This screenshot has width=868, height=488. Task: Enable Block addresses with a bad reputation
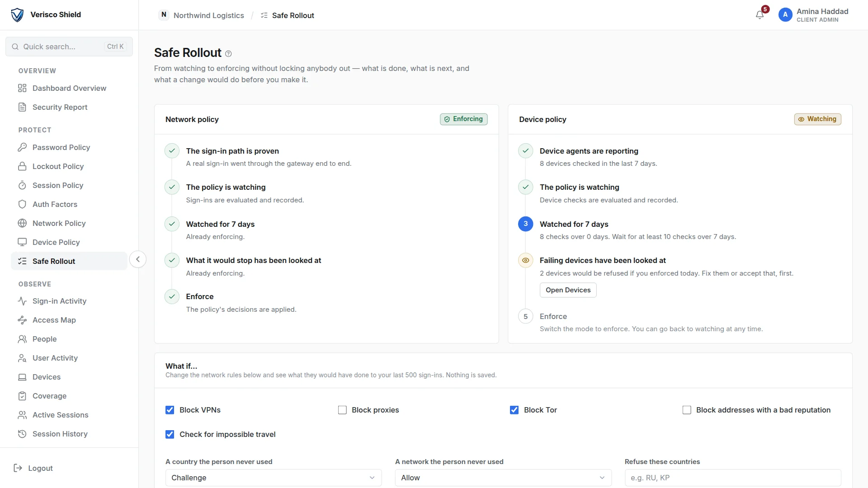coord(687,410)
